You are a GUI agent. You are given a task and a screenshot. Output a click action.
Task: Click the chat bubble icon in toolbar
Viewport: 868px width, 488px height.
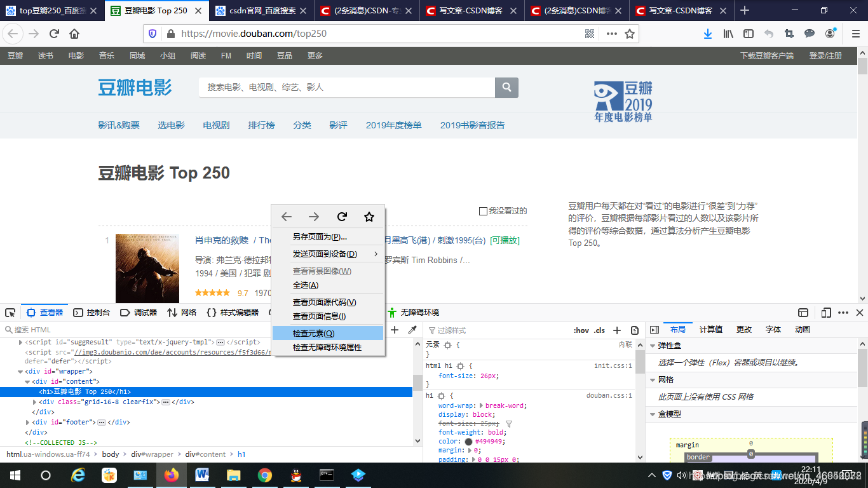click(x=810, y=34)
